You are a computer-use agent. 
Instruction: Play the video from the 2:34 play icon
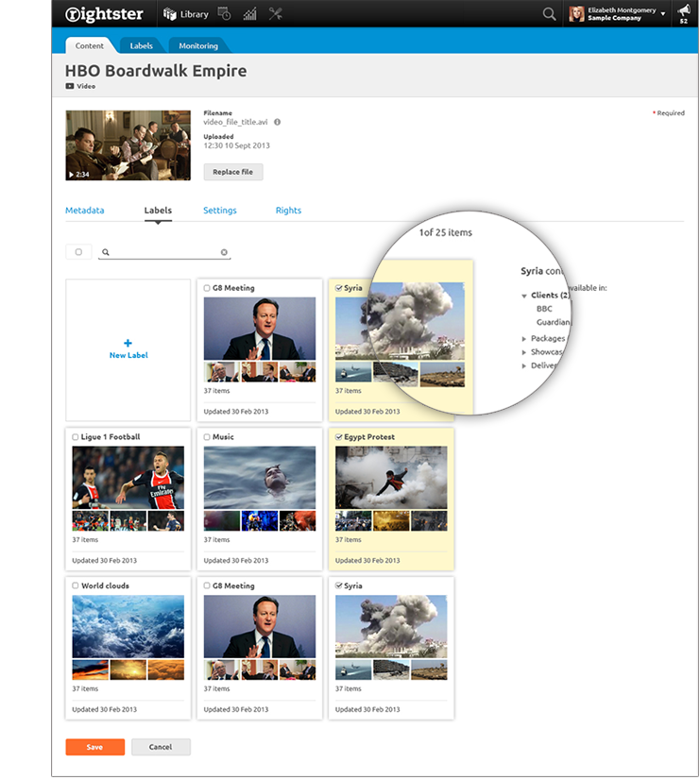pyautogui.click(x=71, y=175)
